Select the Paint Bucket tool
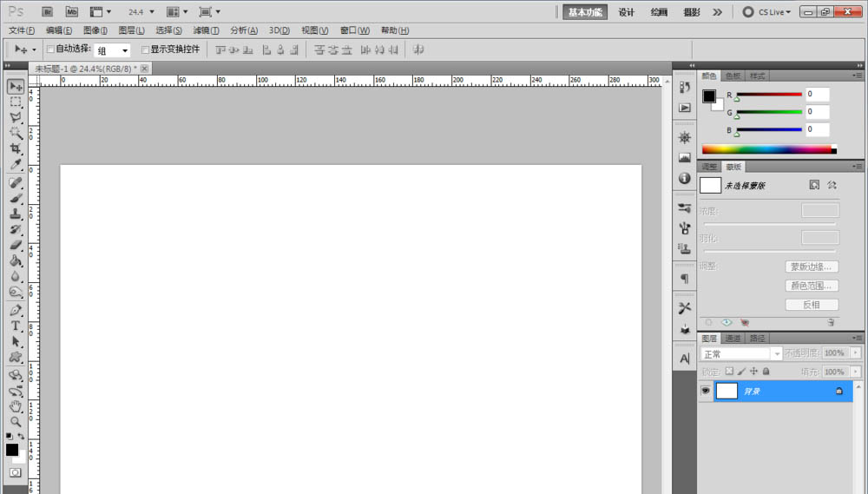 pos(16,260)
